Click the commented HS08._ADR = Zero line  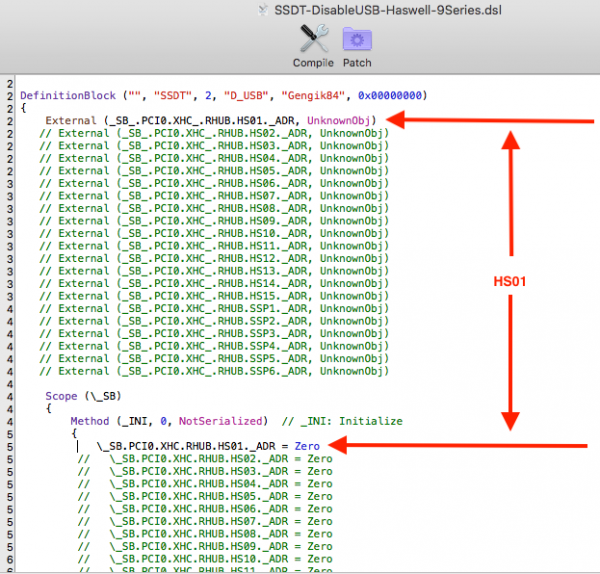click(205, 534)
